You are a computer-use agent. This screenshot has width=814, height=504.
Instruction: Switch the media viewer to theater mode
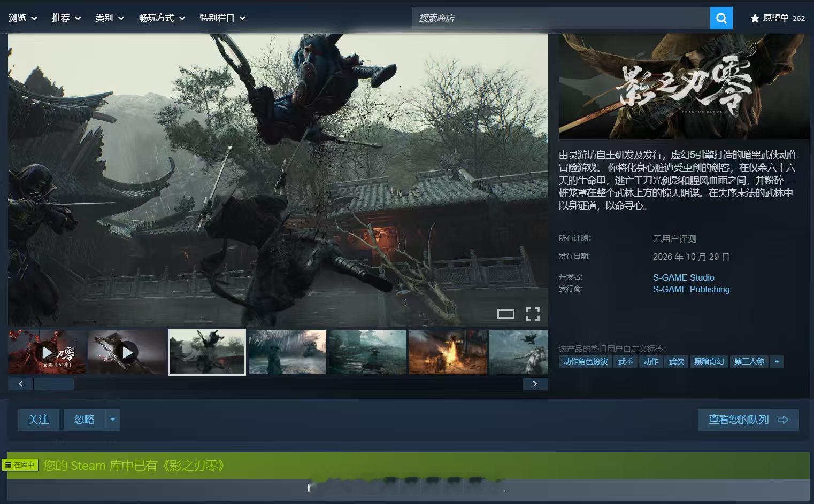click(505, 314)
